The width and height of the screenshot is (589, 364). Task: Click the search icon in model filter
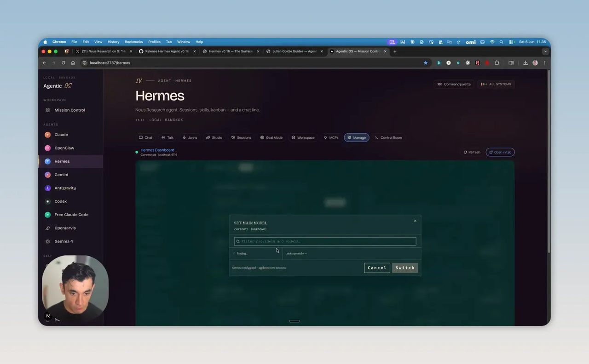(x=238, y=241)
